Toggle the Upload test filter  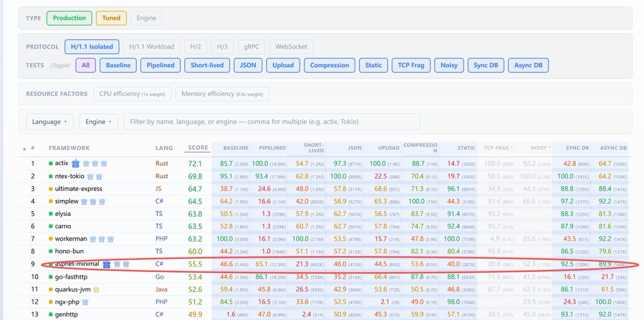click(x=283, y=65)
